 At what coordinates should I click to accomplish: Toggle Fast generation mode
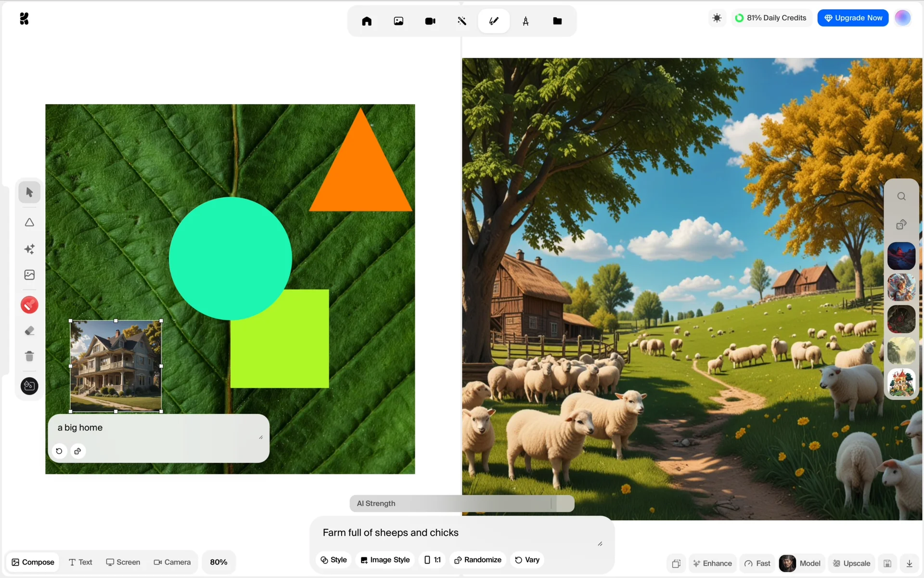tap(757, 564)
